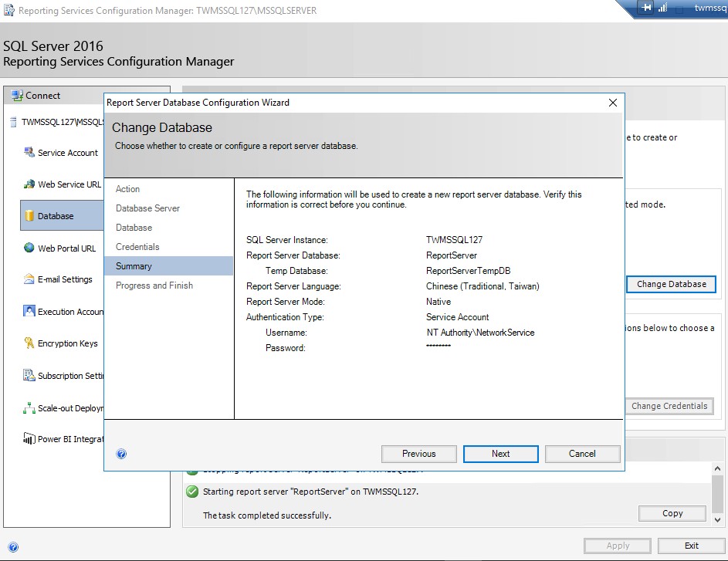This screenshot has height=561, width=728.
Task: Click the Execution Account icon
Action: (29, 311)
